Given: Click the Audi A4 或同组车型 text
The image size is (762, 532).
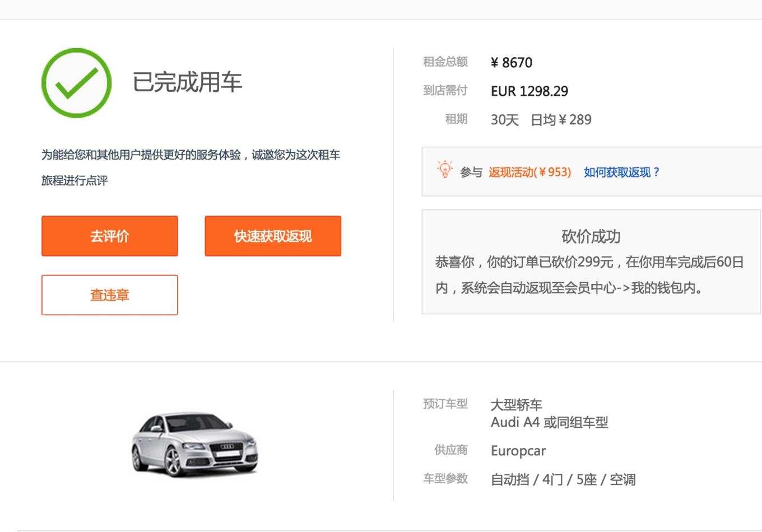Looking at the screenshot, I should 550,422.
